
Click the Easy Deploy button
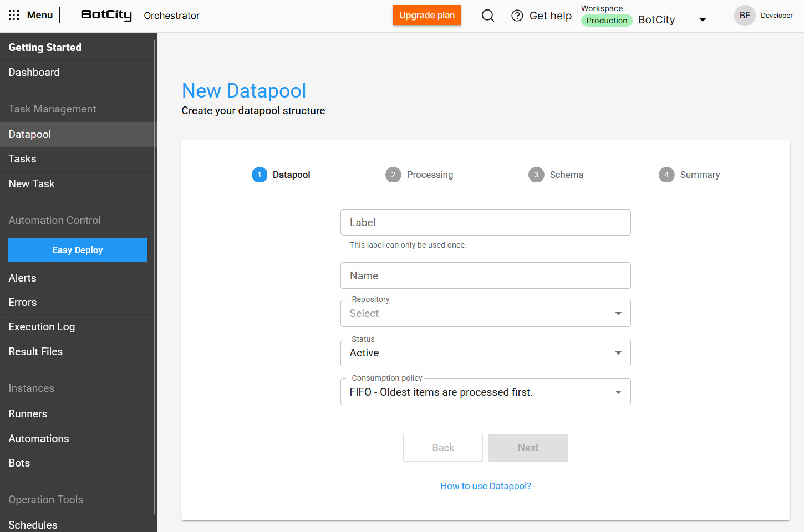pyautogui.click(x=77, y=250)
